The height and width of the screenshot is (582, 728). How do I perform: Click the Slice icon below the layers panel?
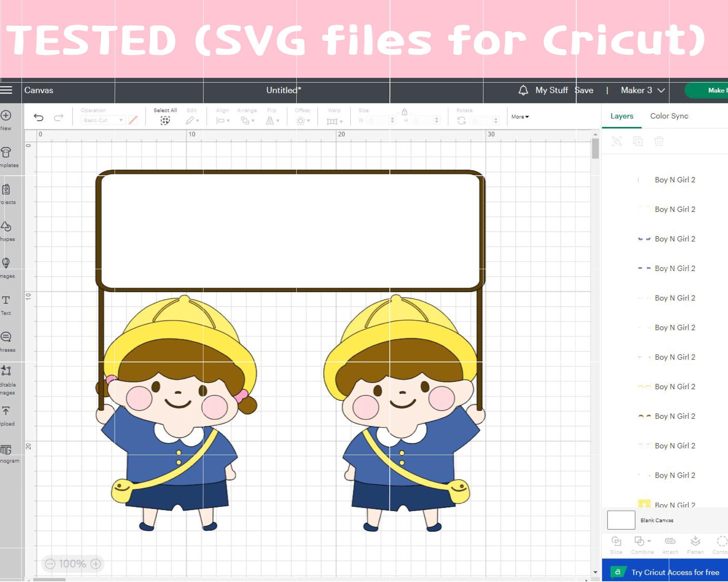tap(616, 541)
